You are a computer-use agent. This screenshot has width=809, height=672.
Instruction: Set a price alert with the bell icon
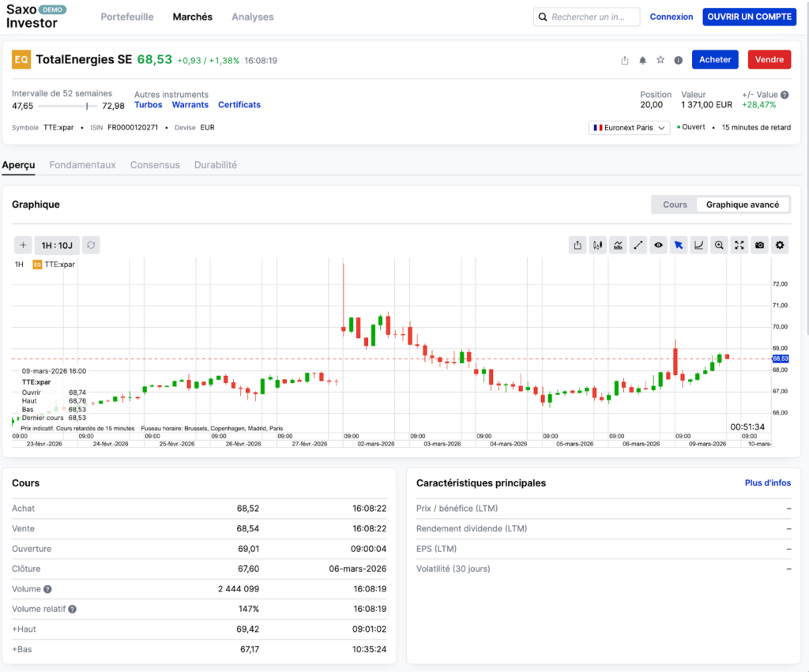[x=644, y=59]
